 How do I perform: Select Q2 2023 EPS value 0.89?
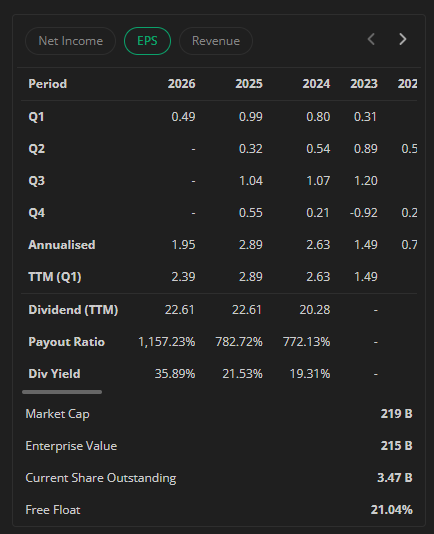point(366,149)
